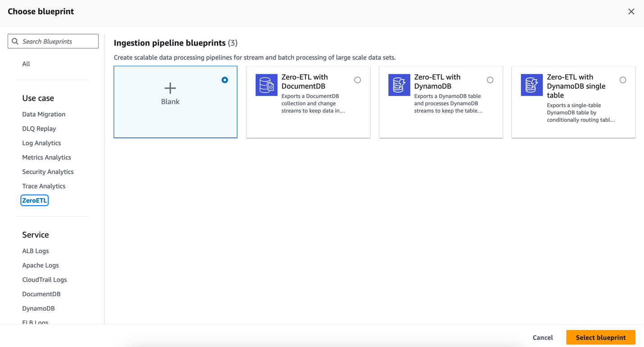
Task: Choose the Security Analytics filter
Action: point(48,172)
